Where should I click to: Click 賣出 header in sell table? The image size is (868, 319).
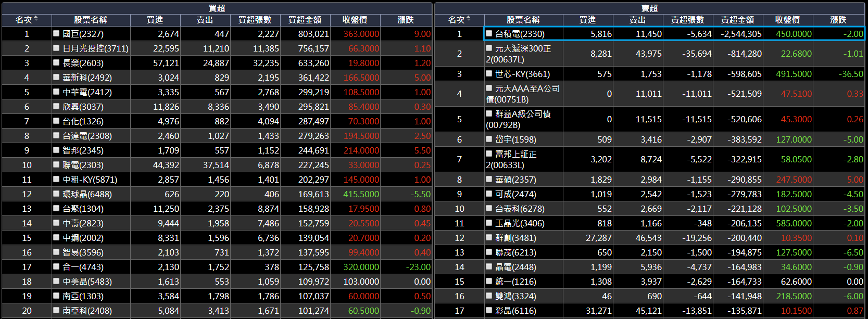point(638,20)
